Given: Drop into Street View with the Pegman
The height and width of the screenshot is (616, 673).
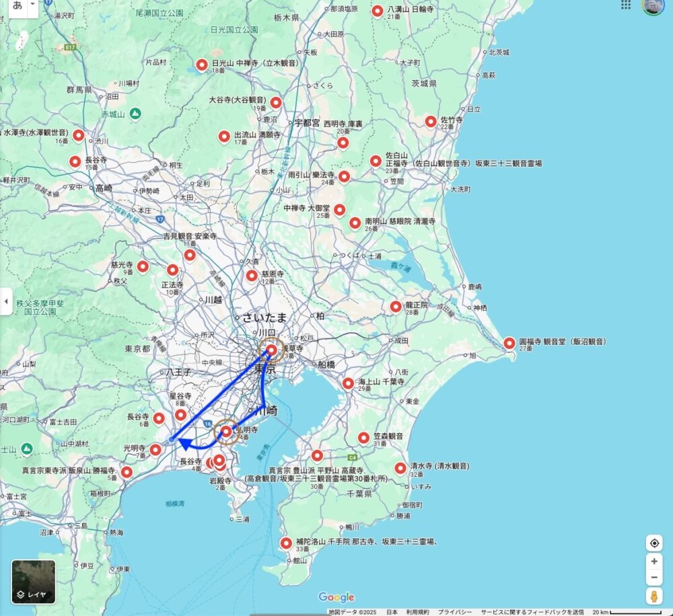Looking at the screenshot, I should (x=654, y=596).
